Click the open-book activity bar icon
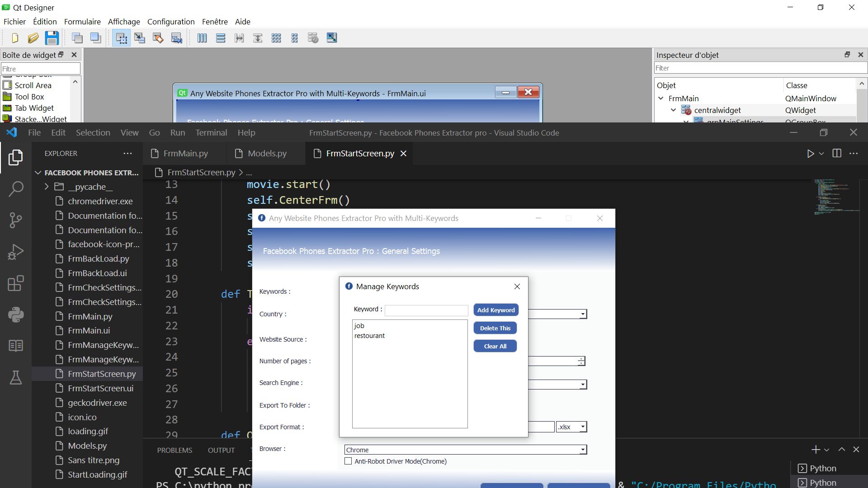 click(x=16, y=346)
